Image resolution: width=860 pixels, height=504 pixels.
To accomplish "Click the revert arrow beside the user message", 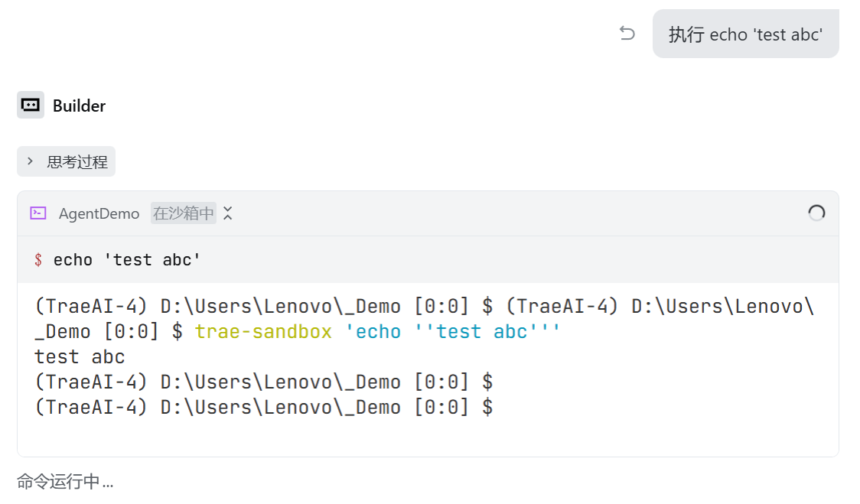I will (x=627, y=34).
